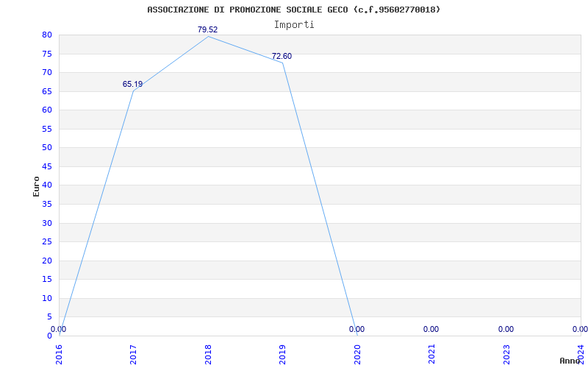Screen dimensions: 588x368
Task: Select the Importi subtitle
Action: pyautogui.click(x=294, y=25)
